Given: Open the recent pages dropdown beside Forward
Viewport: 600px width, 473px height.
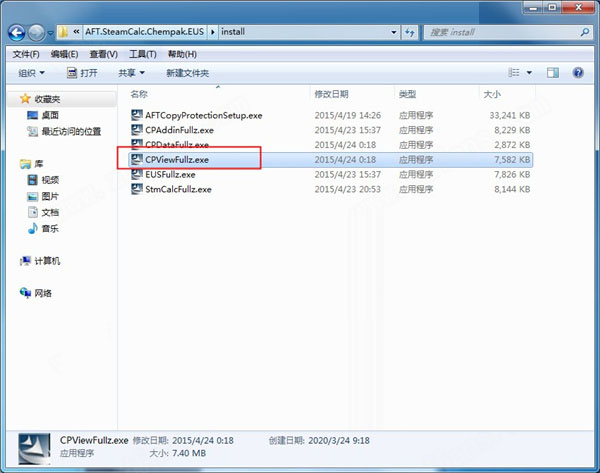Looking at the screenshot, I should pos(51,33).
